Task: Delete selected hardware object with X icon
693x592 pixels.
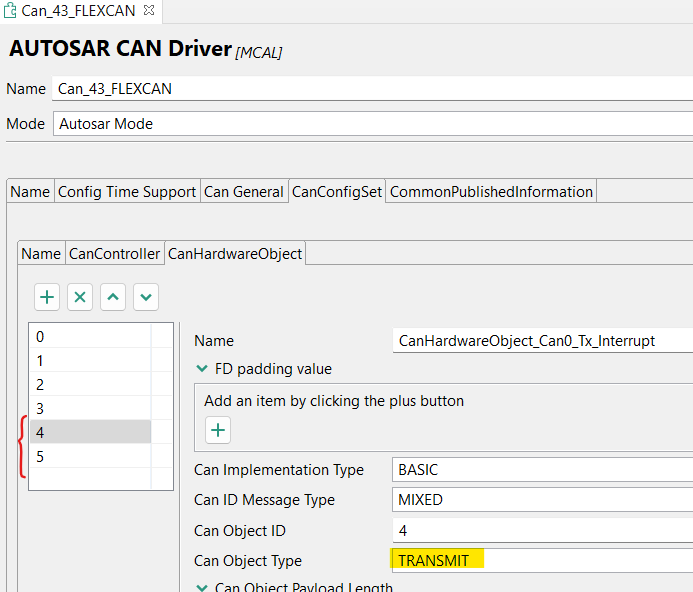Action: pyautogui.click(x=80, y=297)
